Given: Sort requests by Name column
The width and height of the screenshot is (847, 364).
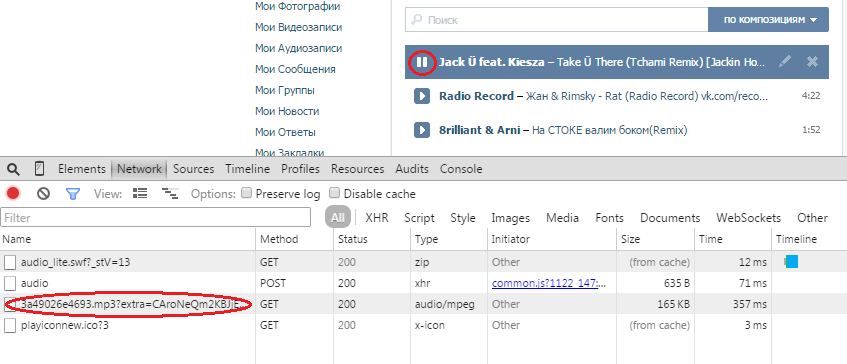Looking at the screenshot, I should [128, 239].
